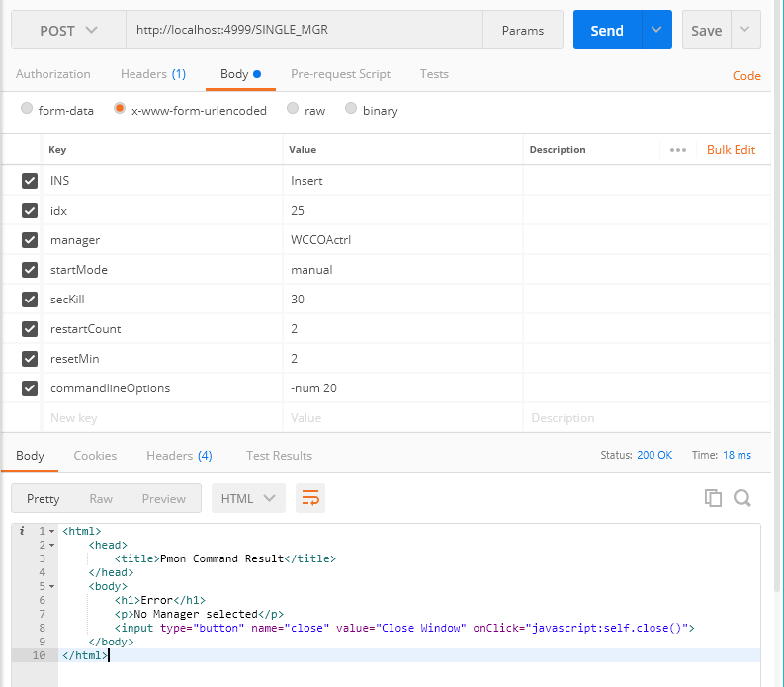Expand the Send button dropdown arrow
Viewport: 784px width, 687px height.
(656, 31)
